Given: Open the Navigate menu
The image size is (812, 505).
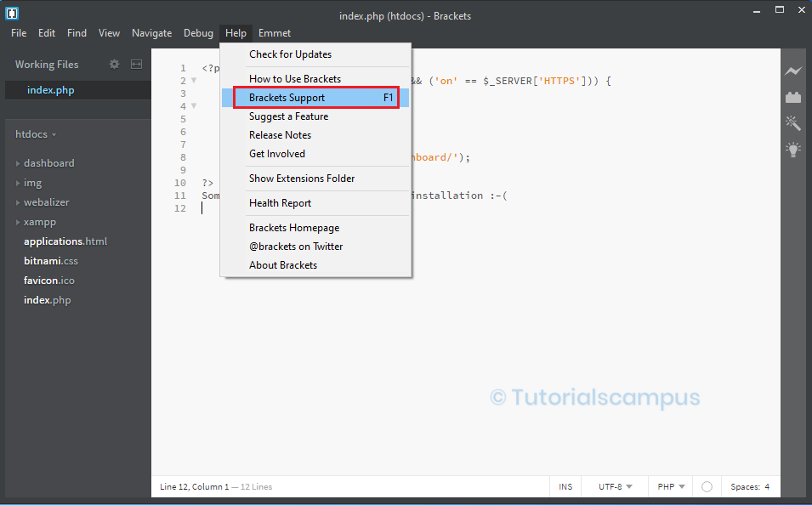Looking at the screenshot, I should 151,33.
